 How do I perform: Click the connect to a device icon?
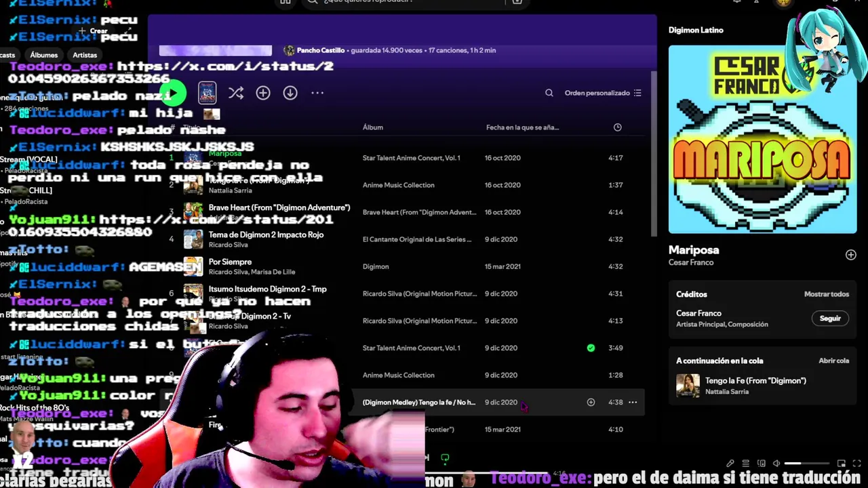pyautogui.click(x=762, y=464)
